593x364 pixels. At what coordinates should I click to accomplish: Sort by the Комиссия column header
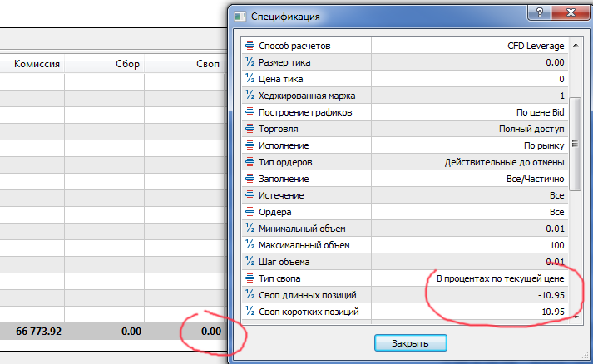pos(37,64)
